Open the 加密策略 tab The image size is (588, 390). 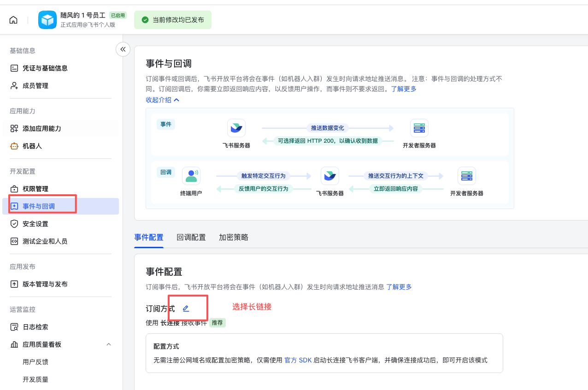click(x=233, y=237)
